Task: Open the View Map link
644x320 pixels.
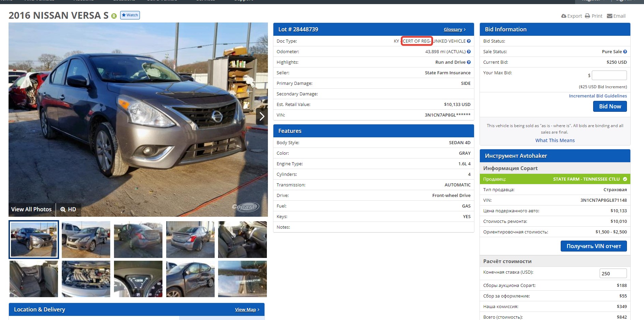Action: point(247,309)
